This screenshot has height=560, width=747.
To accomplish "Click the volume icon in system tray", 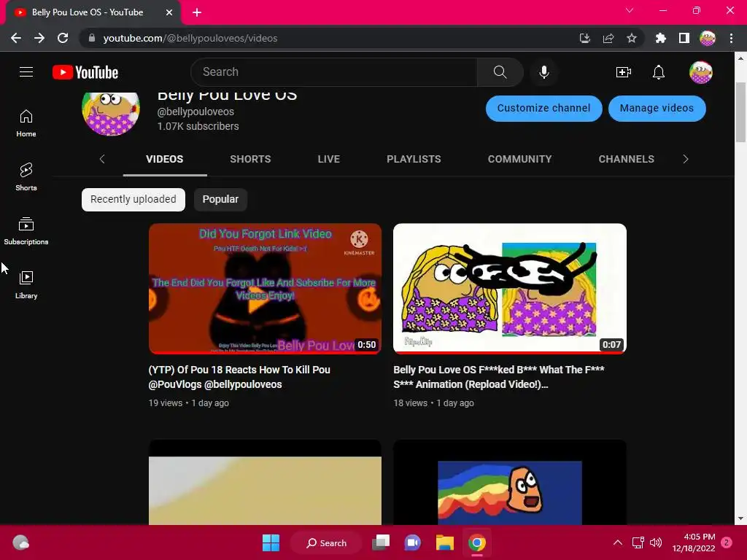I will tap(656, 542).
